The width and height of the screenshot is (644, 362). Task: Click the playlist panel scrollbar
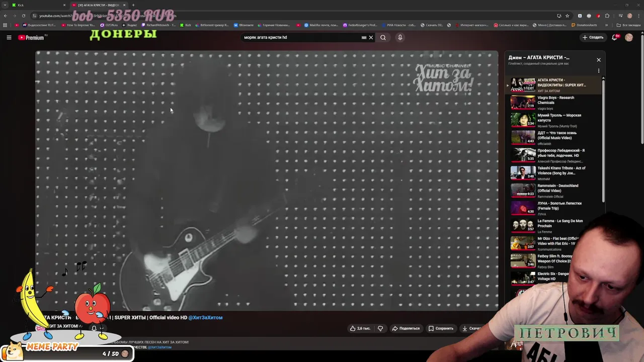(x=603, y=141)
